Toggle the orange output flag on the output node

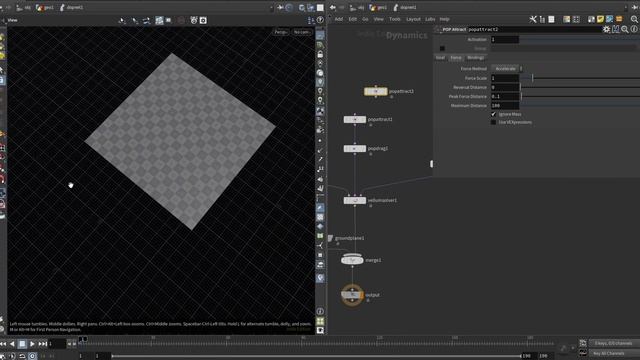(362, 295)
